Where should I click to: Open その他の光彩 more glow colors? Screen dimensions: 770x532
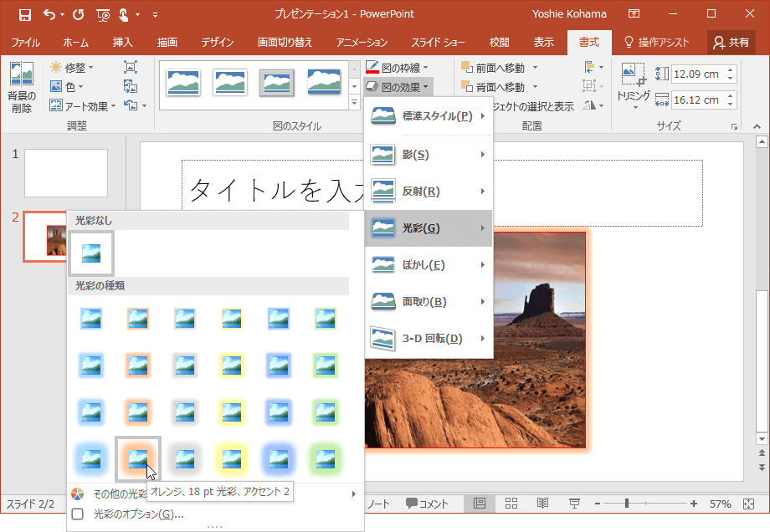coord(215,494)
